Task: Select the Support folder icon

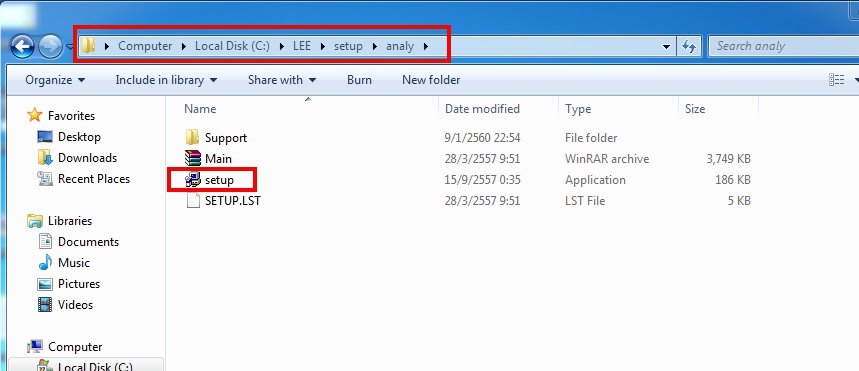Action: (x=192, y=138)
